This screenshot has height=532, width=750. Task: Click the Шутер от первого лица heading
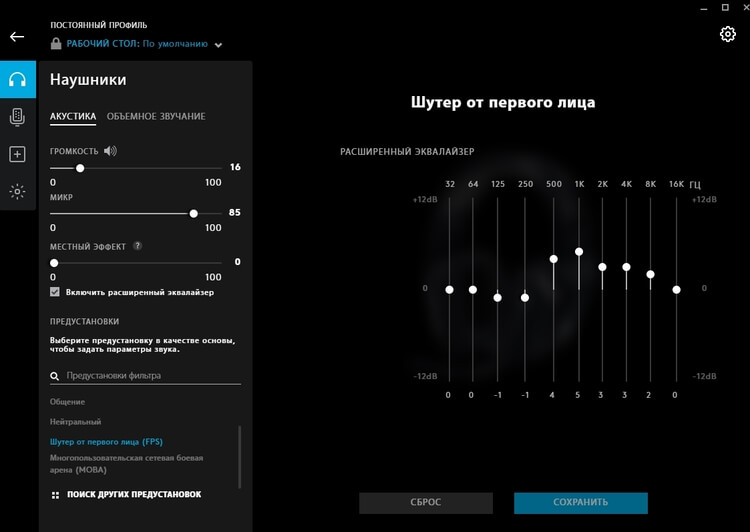pyautogui.click(x=503, y=102)
